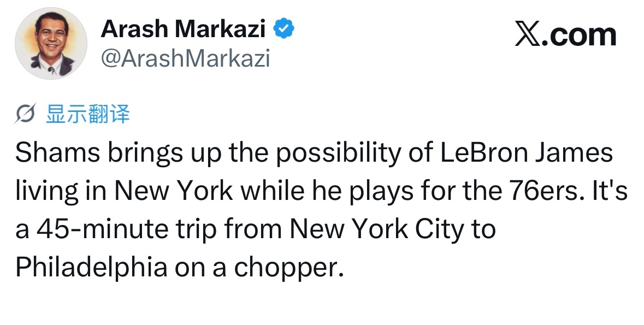
Task: Open the @ArashMarkazi handle link
Action: pos(185,58)
